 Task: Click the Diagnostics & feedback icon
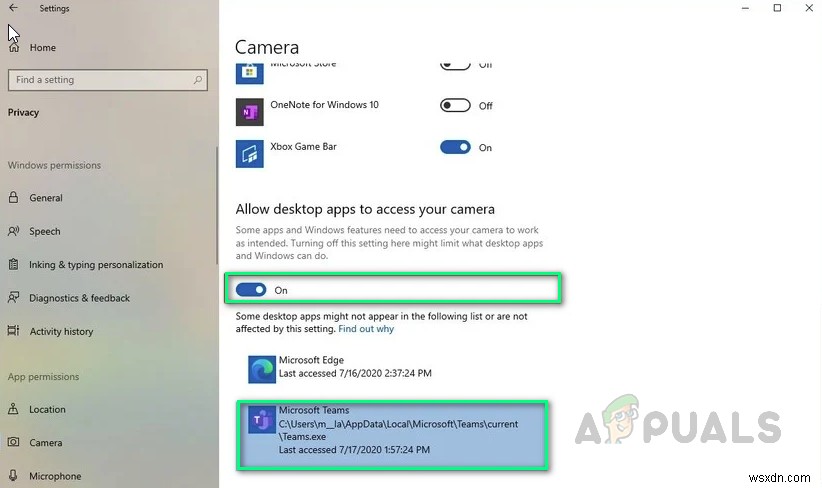coord(14,298)
